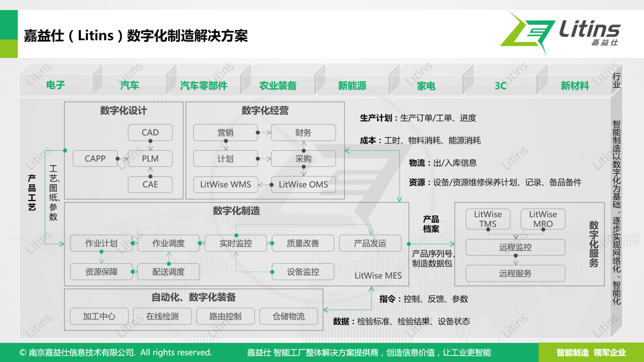Select the 家电 industry tab
644x362 pixels.
coord(426,85)
